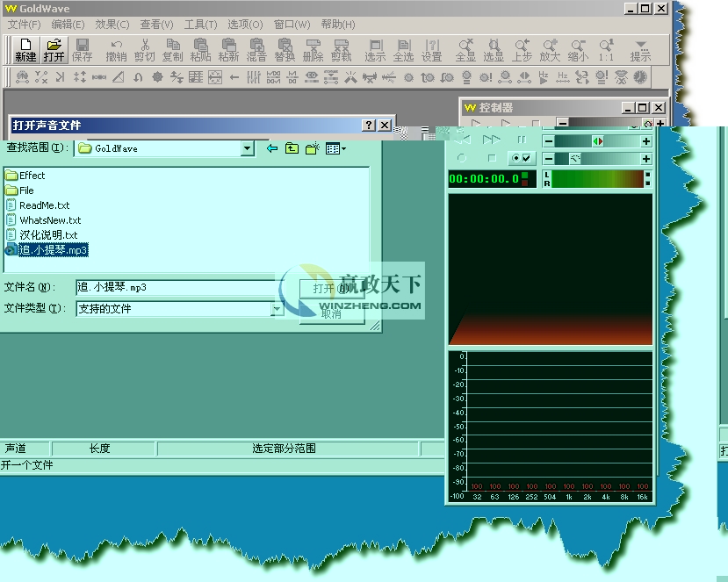Open the 查找范围 GoldWave folder dropdown

pyautogui.click(x=248, y=148)
